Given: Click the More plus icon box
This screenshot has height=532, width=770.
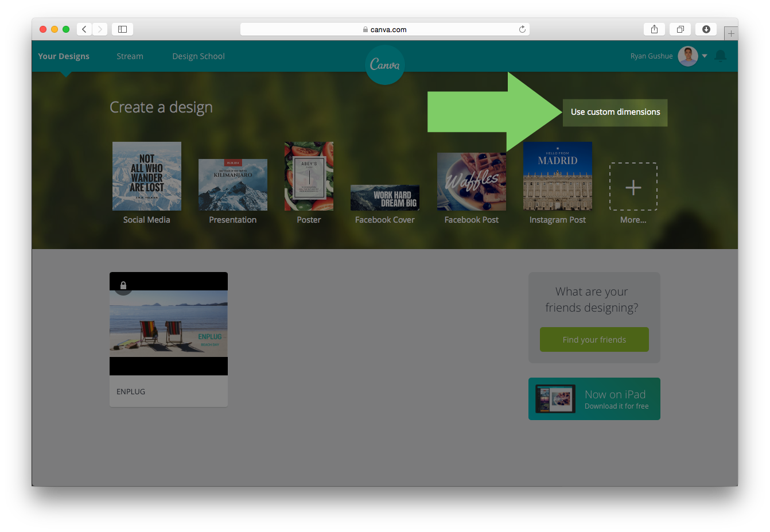Looking at the screenshot, I should pos(633,187).
